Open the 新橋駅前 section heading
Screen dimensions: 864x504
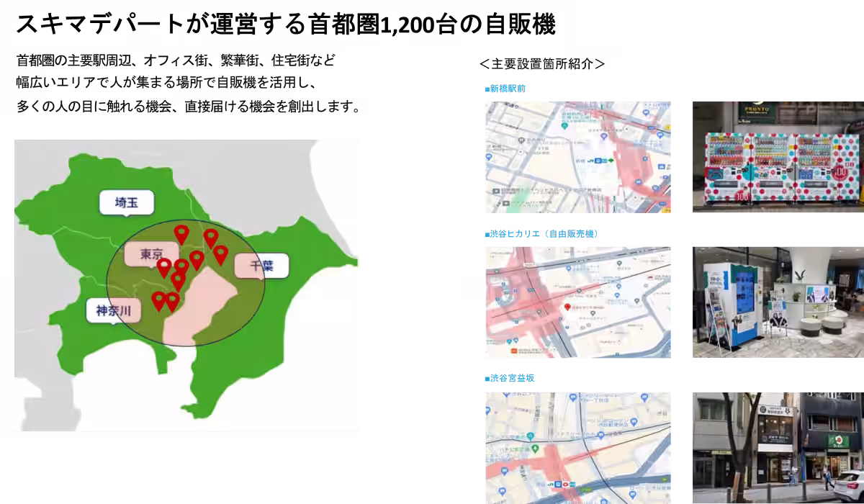pyautogui.click(x=505, y=89)
